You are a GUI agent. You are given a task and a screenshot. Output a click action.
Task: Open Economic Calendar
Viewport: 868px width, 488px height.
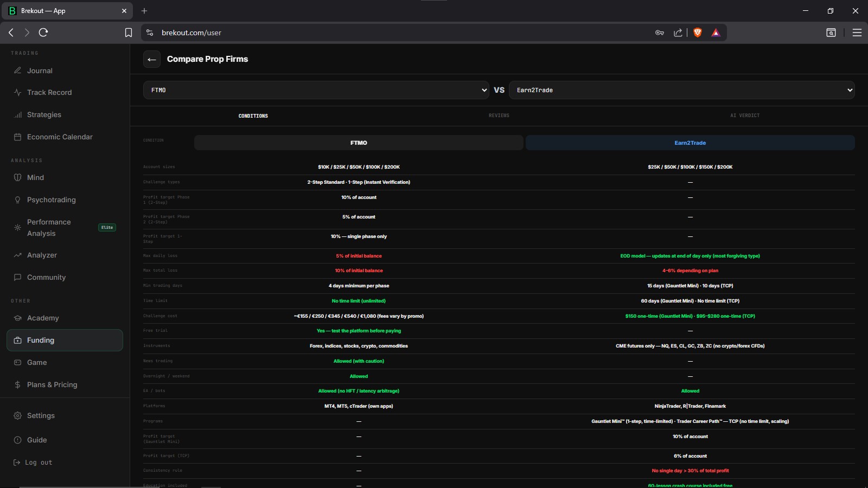65,137
